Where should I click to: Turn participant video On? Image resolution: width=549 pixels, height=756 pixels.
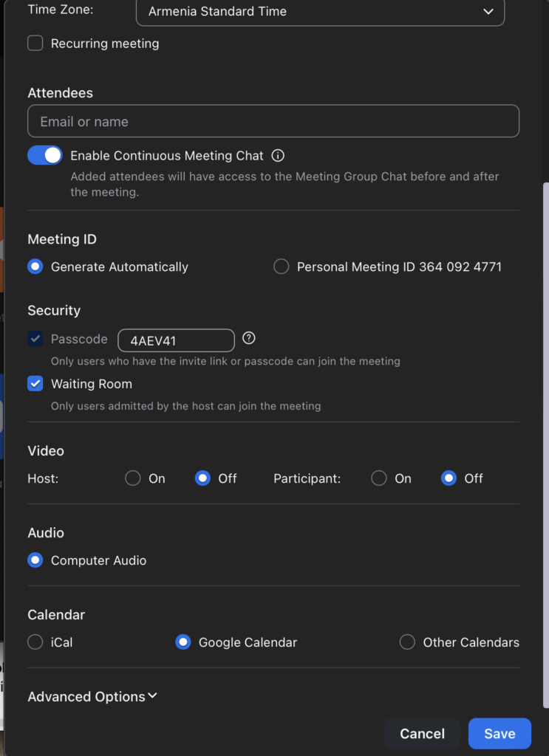(379, 478)
